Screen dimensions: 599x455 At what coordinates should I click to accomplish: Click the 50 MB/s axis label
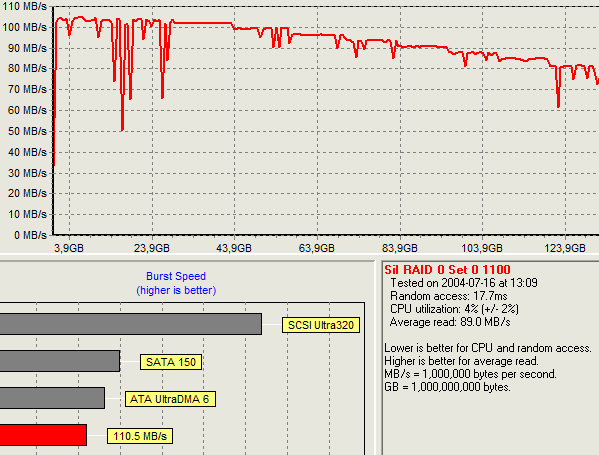click(x=27, y=131)
